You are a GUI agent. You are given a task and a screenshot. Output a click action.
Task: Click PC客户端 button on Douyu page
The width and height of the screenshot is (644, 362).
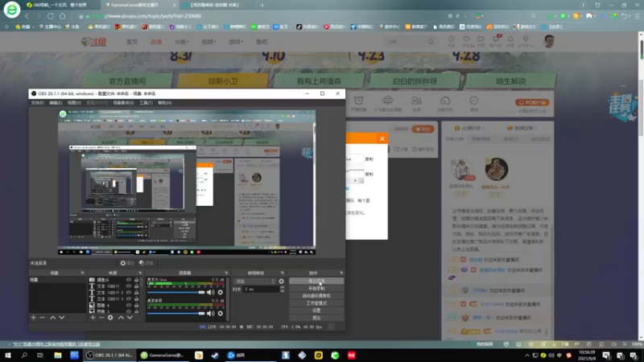[x=532, y=102]
